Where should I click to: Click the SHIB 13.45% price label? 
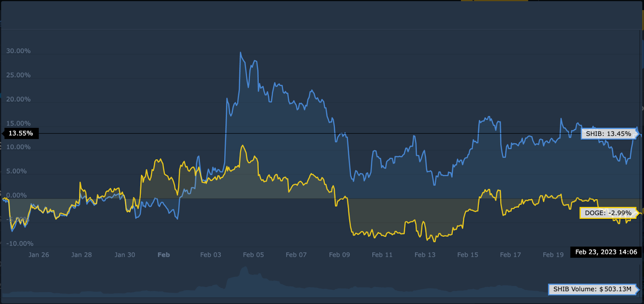coord(608,134)
